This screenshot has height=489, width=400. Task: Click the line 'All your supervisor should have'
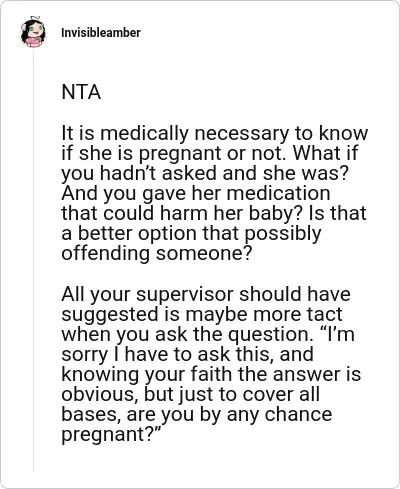206,295
